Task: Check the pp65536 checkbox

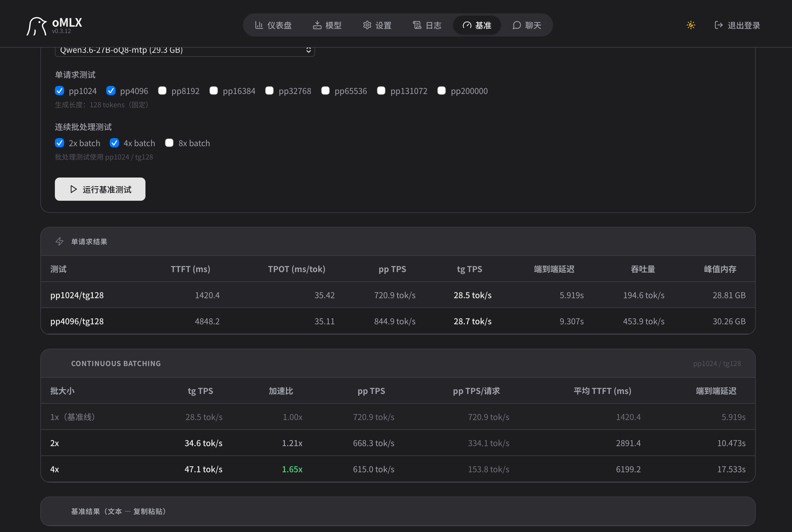Action: [x=325, y=91]
